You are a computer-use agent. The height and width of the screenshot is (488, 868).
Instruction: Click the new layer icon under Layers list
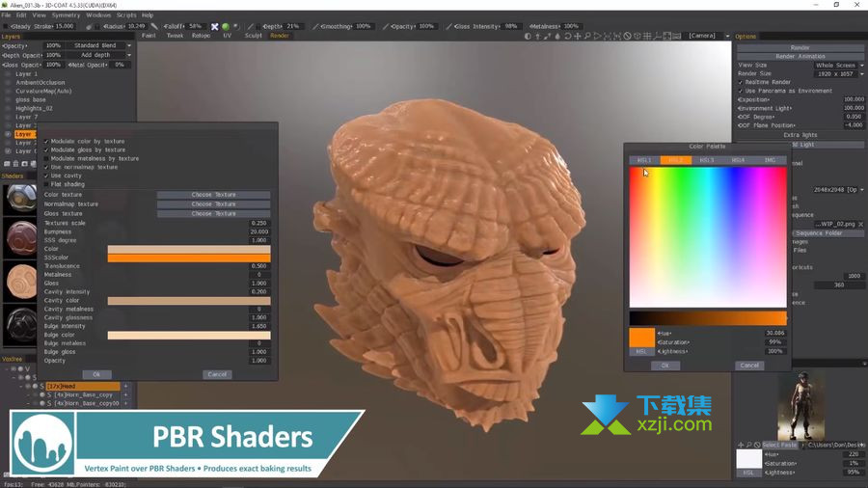[7, 164]
